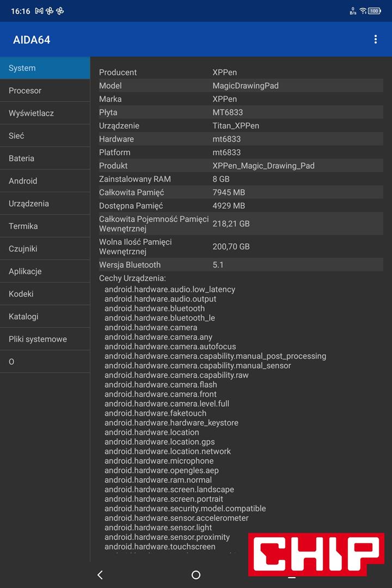Tap the Wersja Bluetooth 5.1 row
The width and height of the screenshot is (392, 588).
(241, 265)
